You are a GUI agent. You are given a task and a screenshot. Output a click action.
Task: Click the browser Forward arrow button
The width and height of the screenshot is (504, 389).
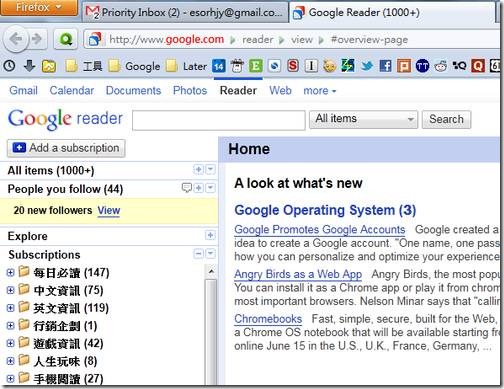click(x=37, y=39)
